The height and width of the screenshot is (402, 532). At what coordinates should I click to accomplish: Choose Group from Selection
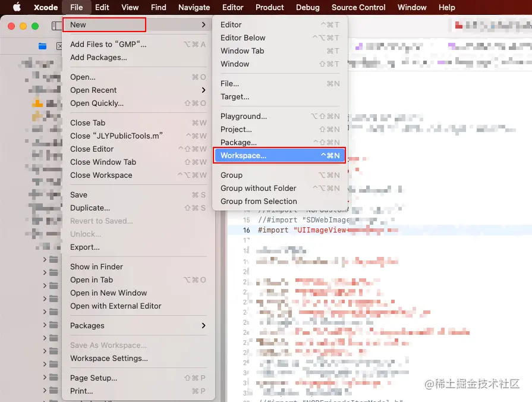point(279,202)
